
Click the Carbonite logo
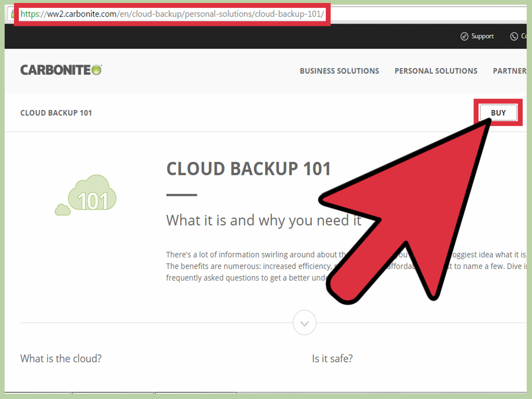(x=61, y=70)
